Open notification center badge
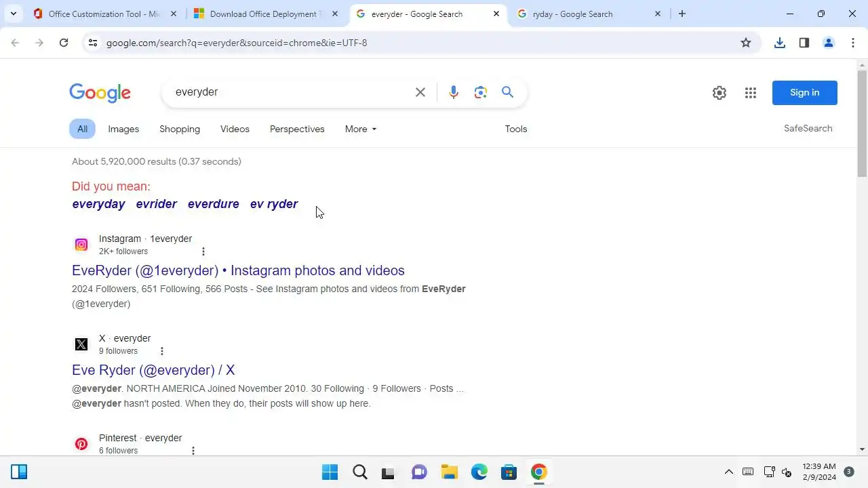Viewport: 868px width, 488px height. pos(849,472)
